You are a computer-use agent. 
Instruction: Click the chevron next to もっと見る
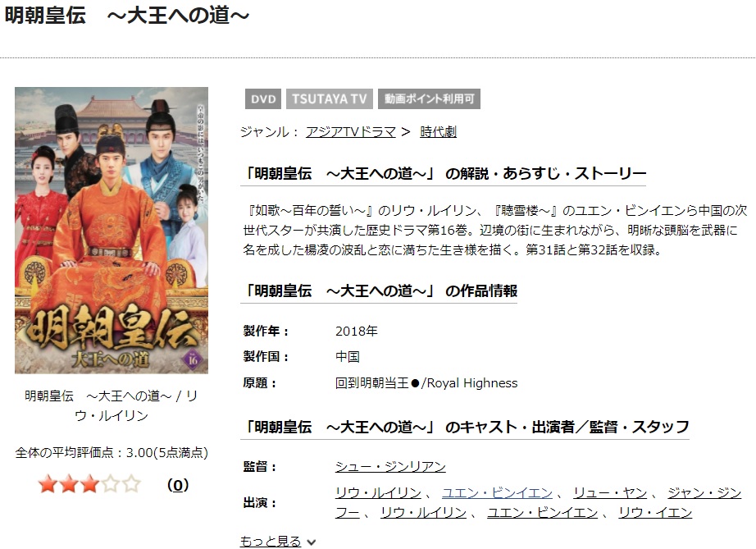coord(312,542)
